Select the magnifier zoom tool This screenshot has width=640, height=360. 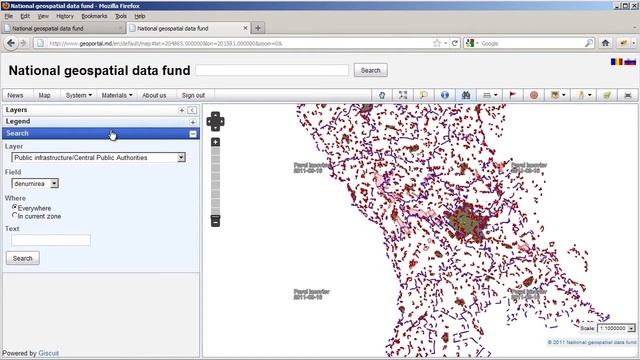[x=424, y=95]
